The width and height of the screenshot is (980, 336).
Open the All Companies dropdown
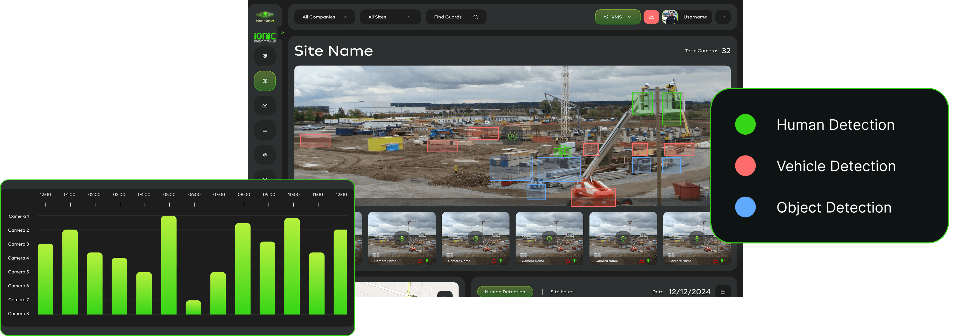pyautogui.click(x=324, y=17)
